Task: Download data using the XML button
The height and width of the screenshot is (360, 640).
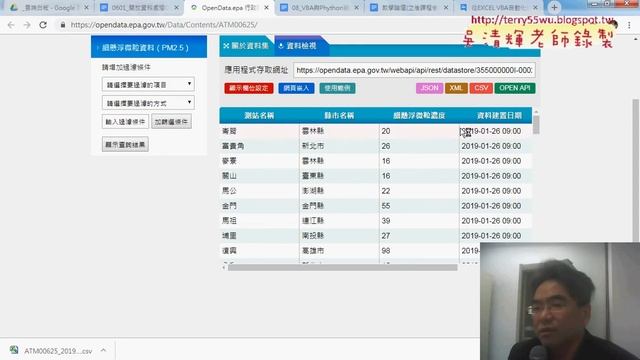Action: [456, 88]
